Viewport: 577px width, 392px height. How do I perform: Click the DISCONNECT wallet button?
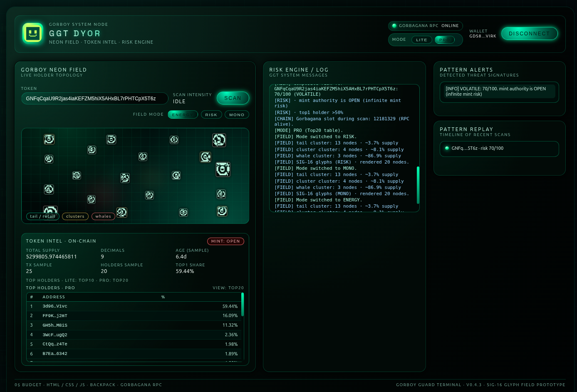529,34
